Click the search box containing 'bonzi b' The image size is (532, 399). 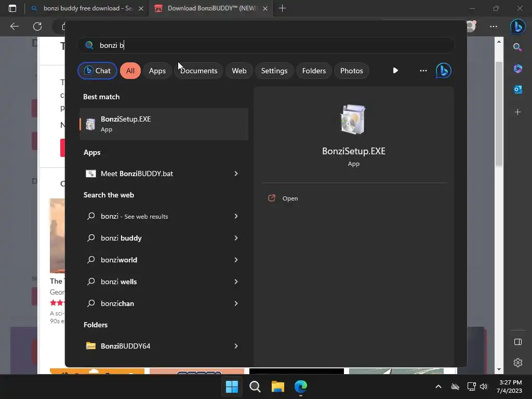266,45
